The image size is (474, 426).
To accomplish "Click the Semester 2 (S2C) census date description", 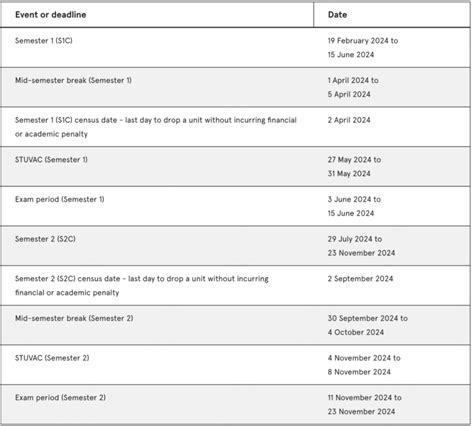I will tap(142, 286).
